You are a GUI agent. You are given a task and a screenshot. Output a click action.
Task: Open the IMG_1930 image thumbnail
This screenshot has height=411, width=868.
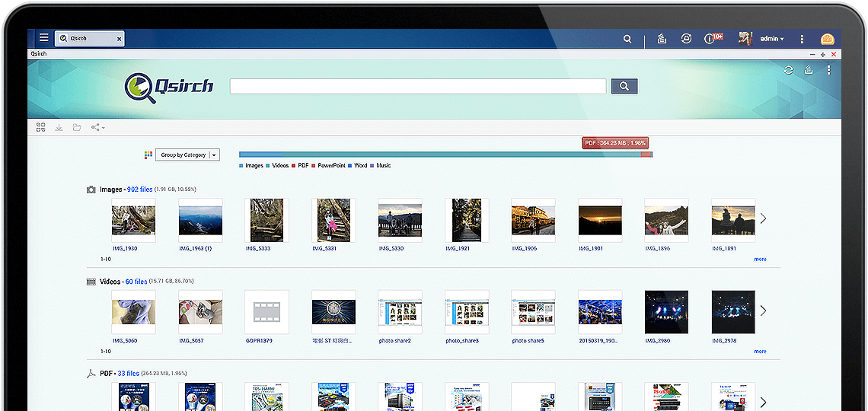(x=134, y=220)
